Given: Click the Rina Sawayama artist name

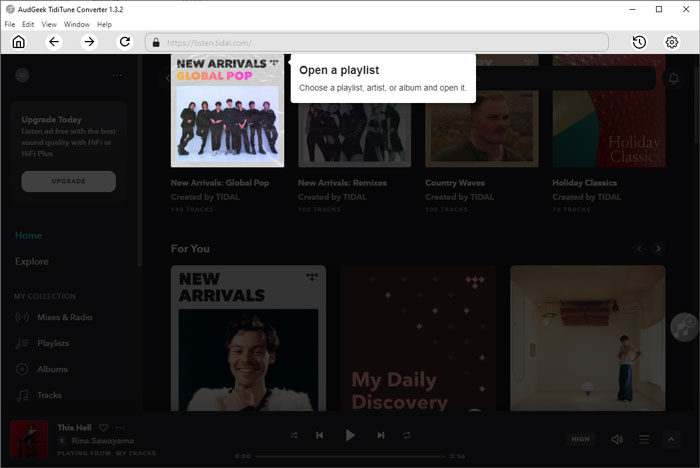Looking at the screenshot, I should [103, 441].
